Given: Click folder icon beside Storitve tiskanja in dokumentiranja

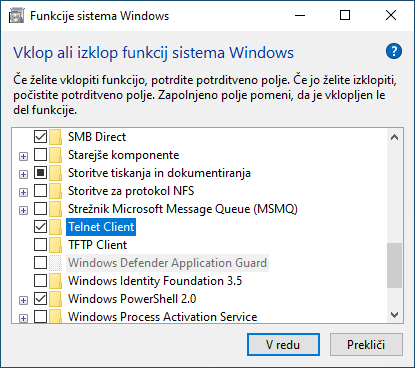Looking at the screenshot, I should [x=55, y=173].
